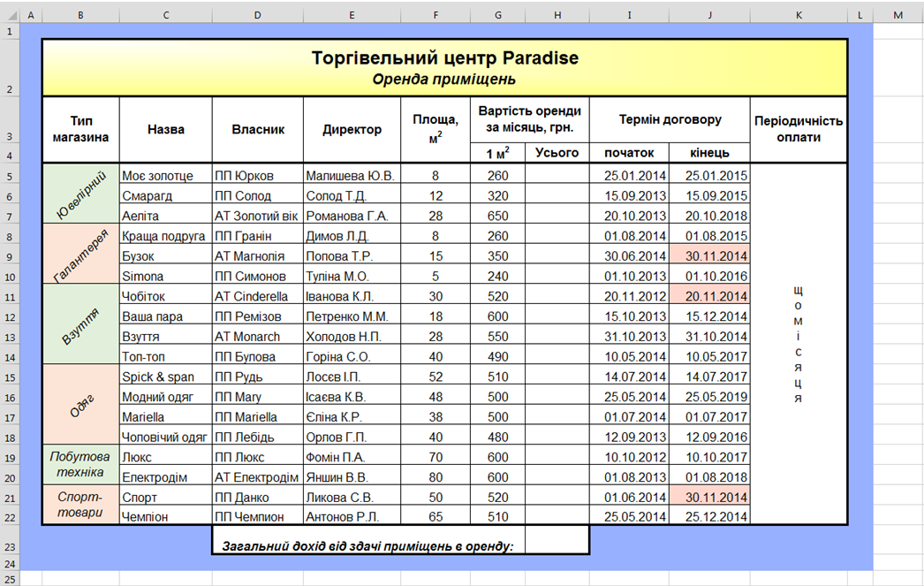Click end date 25.12.2014

[x=709, y=516]
